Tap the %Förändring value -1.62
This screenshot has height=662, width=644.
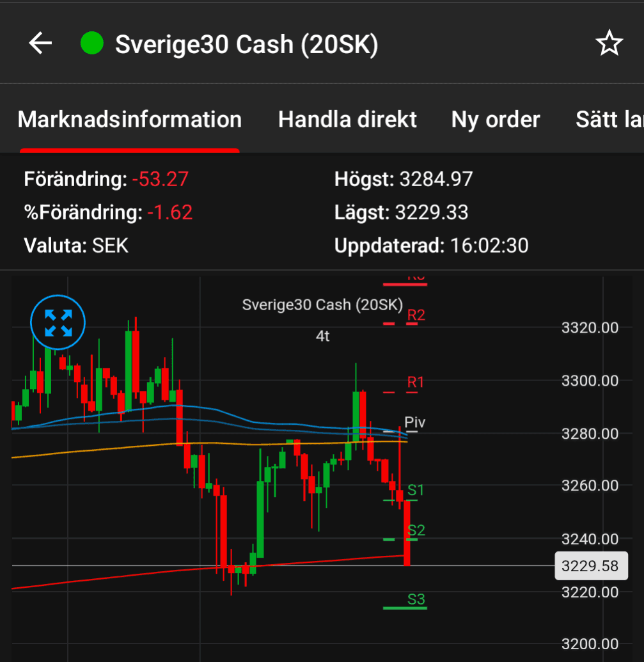(170, 212)
